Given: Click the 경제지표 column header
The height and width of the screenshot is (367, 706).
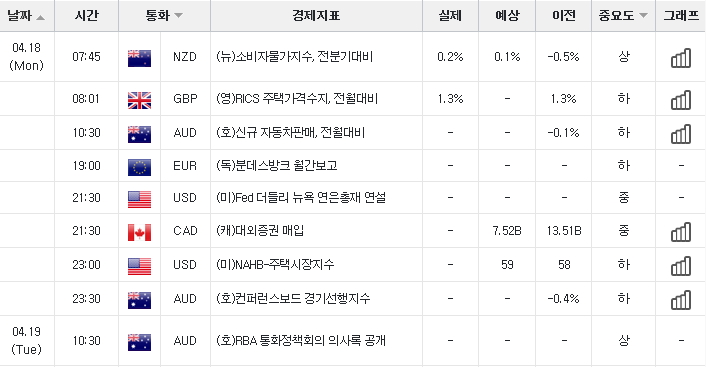Looking at the screenshot, I should coord(316,16).
